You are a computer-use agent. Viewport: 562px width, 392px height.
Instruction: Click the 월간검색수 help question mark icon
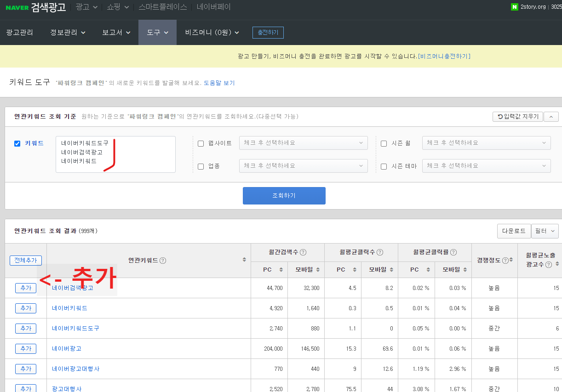304,251
